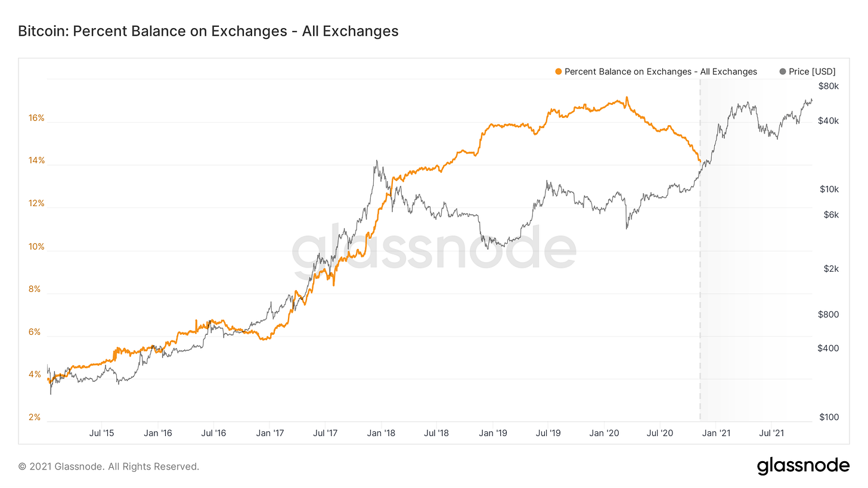Click the 10% left axis label

pos(36,246)
